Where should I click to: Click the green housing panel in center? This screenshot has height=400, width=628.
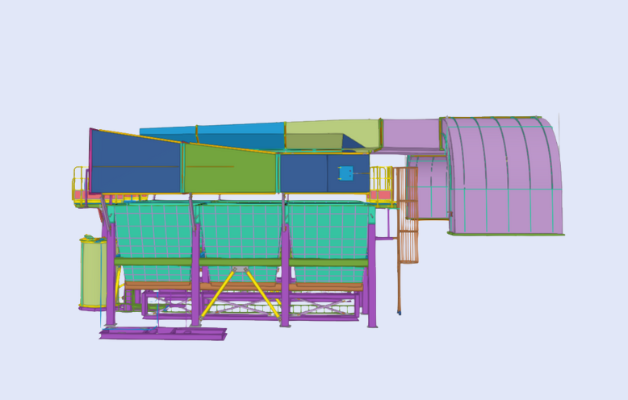click(228, 170)
